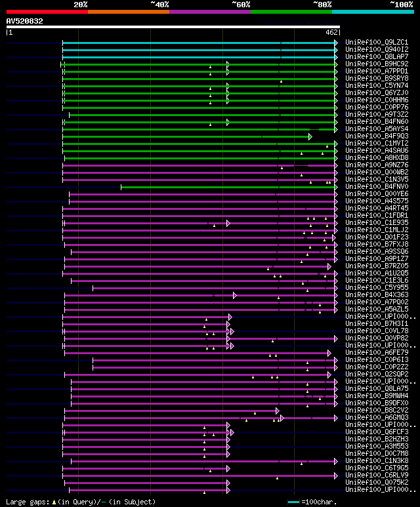
Task: Select hit UniRef100_B4FN60
Action: tap(377, 121)
